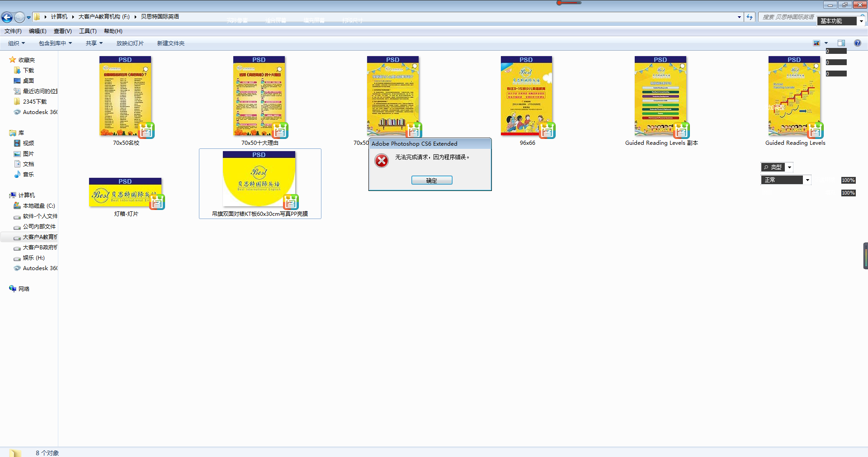Expand the 组织 dropdown menu
Viewport: 868px width, 457px height.
pyautogui.click(x=16, y=43)
